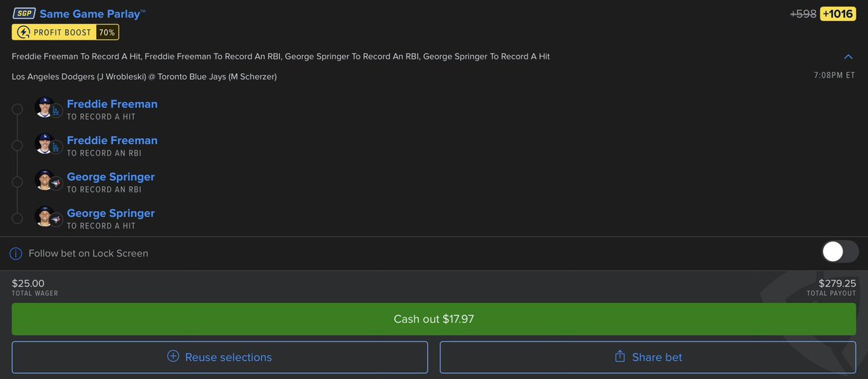Click status circle for Freeman To Record A Hit
The width and height of the screenshot is (868, 379).
(x=17, y=109)
